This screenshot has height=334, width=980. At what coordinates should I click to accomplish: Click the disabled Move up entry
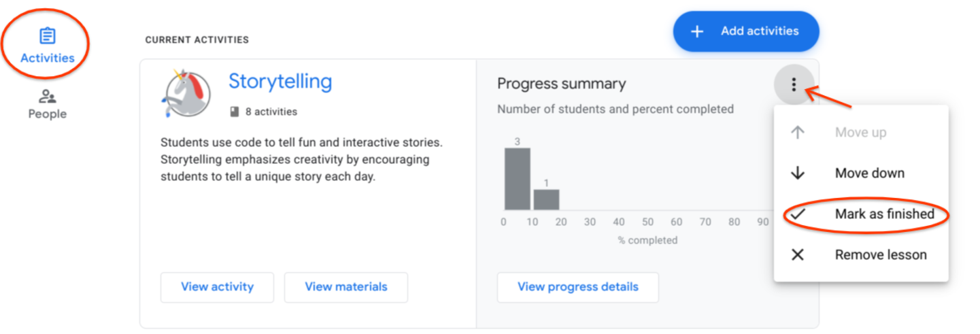[x=861, y=133]
